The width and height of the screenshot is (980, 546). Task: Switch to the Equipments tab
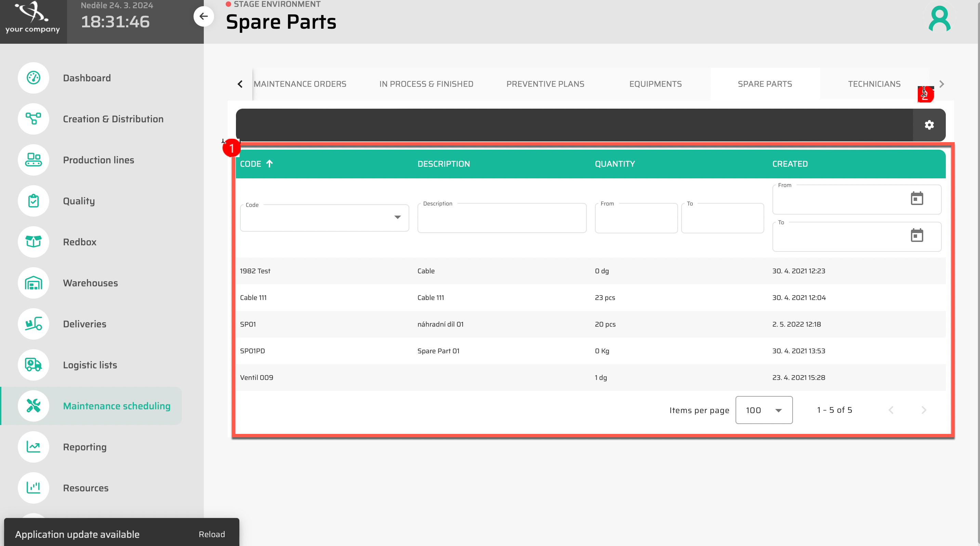pyautogui.click(x=655, y=84)
